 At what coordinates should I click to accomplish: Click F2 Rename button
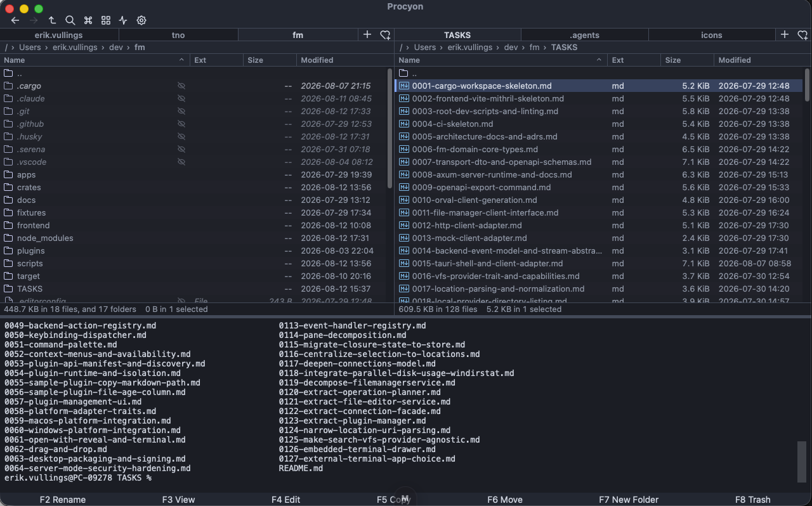(62, 500)
